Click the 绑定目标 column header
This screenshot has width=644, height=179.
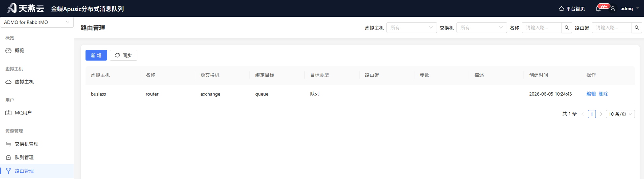pyautogui.click(x=265, y=75)
